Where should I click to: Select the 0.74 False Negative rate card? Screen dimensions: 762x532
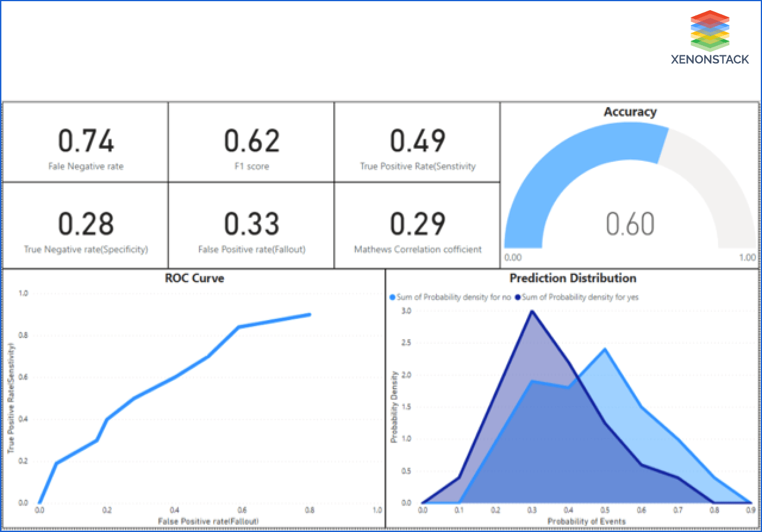[x=86, y=142]
